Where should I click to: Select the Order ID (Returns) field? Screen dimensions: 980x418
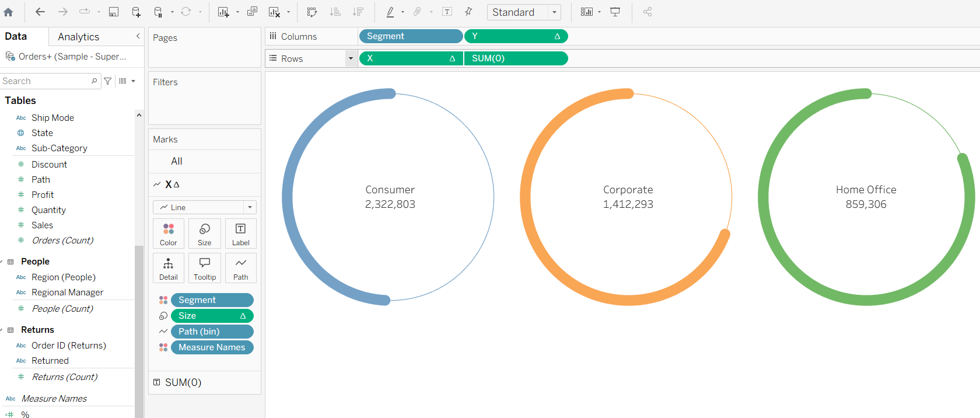(x=69, y=346)
